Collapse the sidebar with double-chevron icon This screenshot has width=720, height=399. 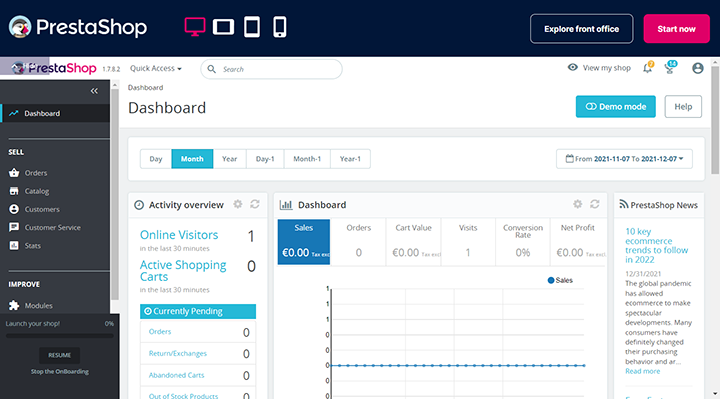click(94, 91)
